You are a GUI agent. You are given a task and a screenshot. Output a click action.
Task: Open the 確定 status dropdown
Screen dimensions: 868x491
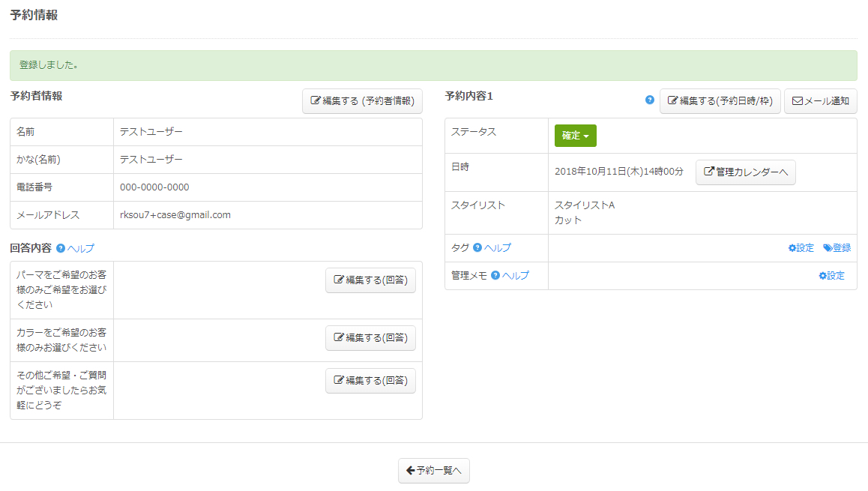(x=575, y=136)
